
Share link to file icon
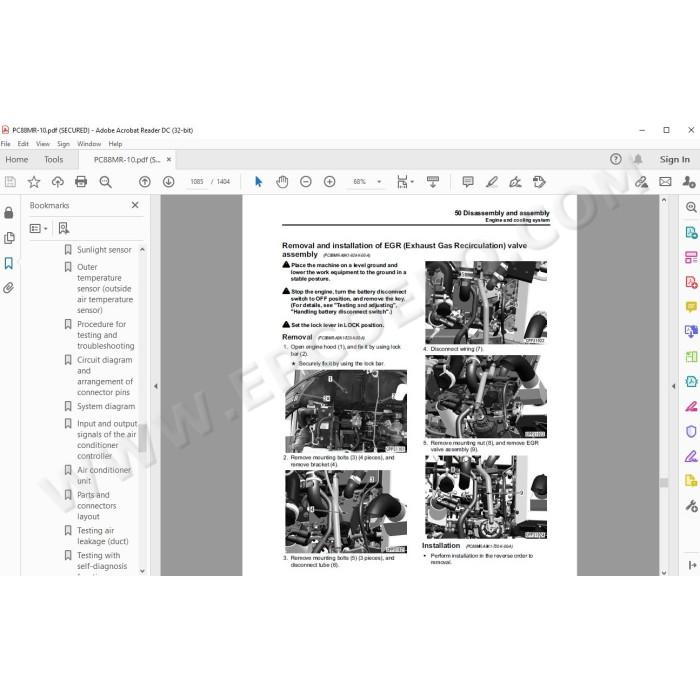coord(642,182)
